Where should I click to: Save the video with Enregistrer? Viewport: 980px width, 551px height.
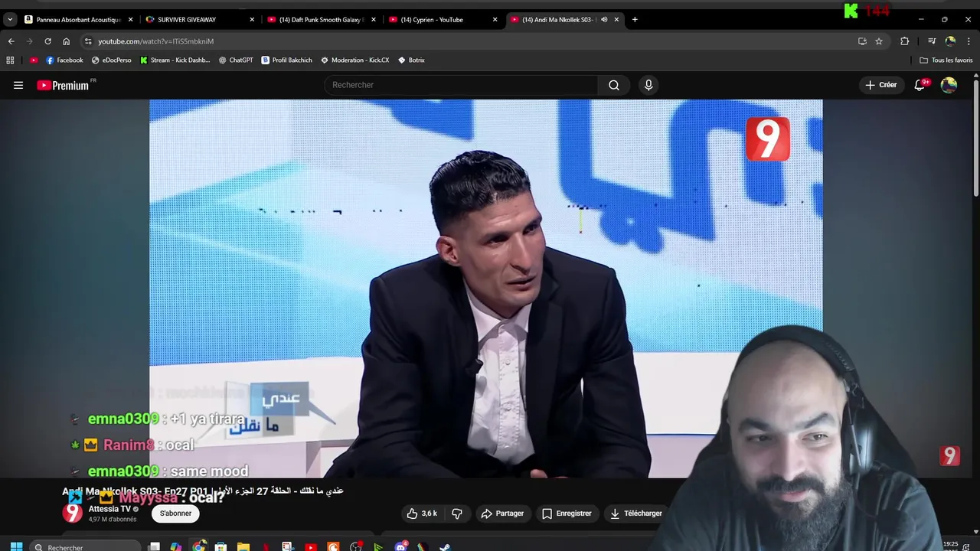(567, 514)
